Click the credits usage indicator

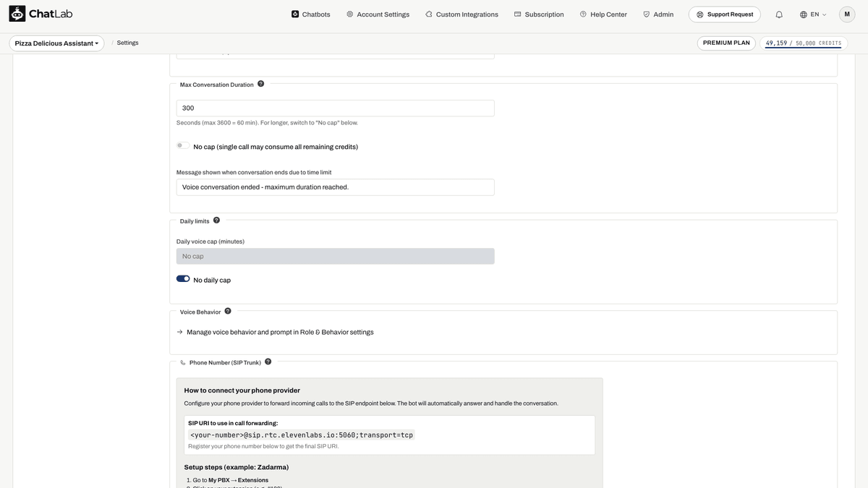pos(804,43)
